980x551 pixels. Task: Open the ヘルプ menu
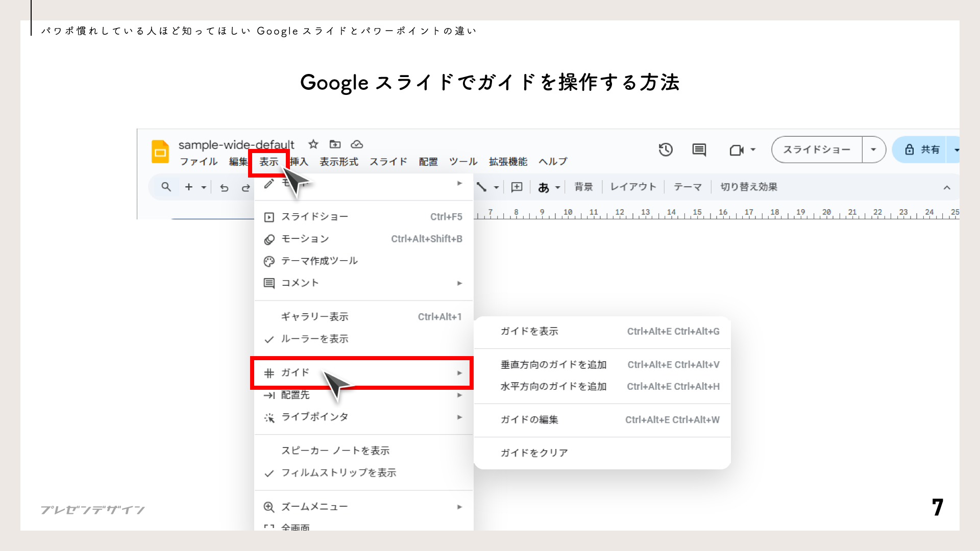(553, 162)
